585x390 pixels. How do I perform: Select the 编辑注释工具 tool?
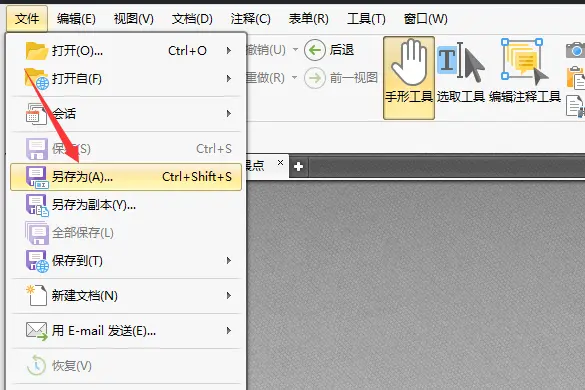(525, 71)
